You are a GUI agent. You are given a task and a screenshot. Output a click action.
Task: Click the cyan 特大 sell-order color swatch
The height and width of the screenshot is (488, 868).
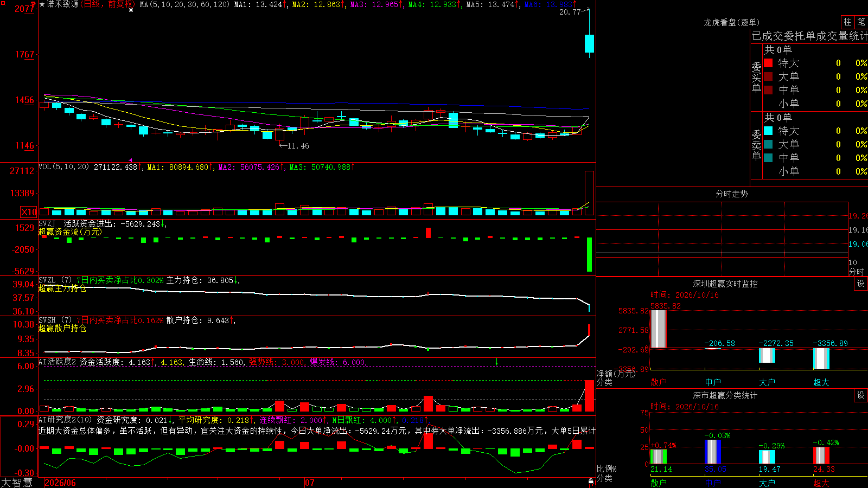(768, 131)
